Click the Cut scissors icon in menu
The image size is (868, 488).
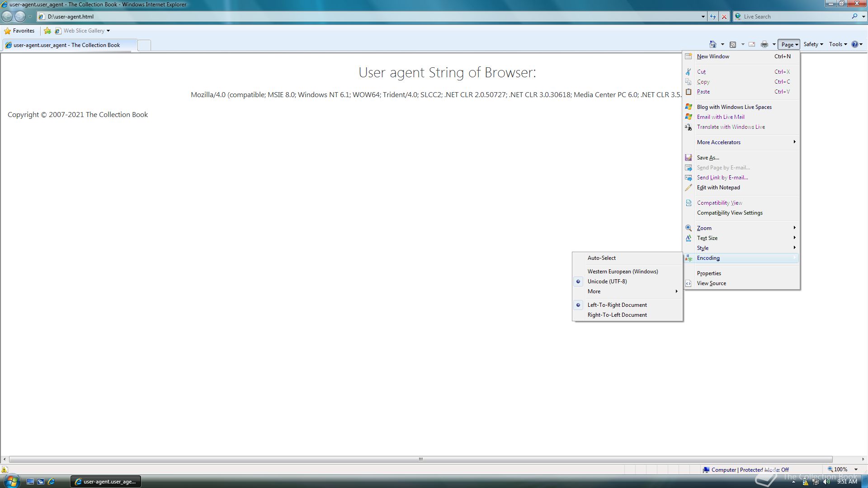point(688,72)
